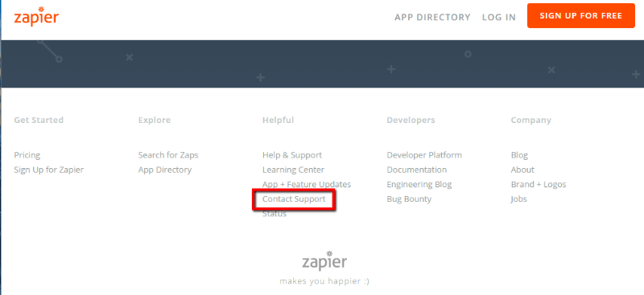
Task: Open Help & Support link
Action: [x=292, y=155]
